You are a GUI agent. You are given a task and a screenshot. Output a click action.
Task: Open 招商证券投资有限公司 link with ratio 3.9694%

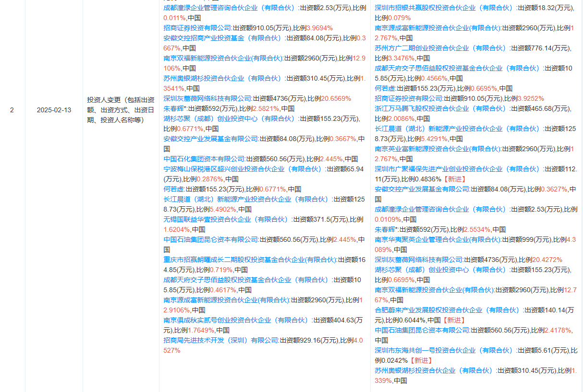click(197, 28)
